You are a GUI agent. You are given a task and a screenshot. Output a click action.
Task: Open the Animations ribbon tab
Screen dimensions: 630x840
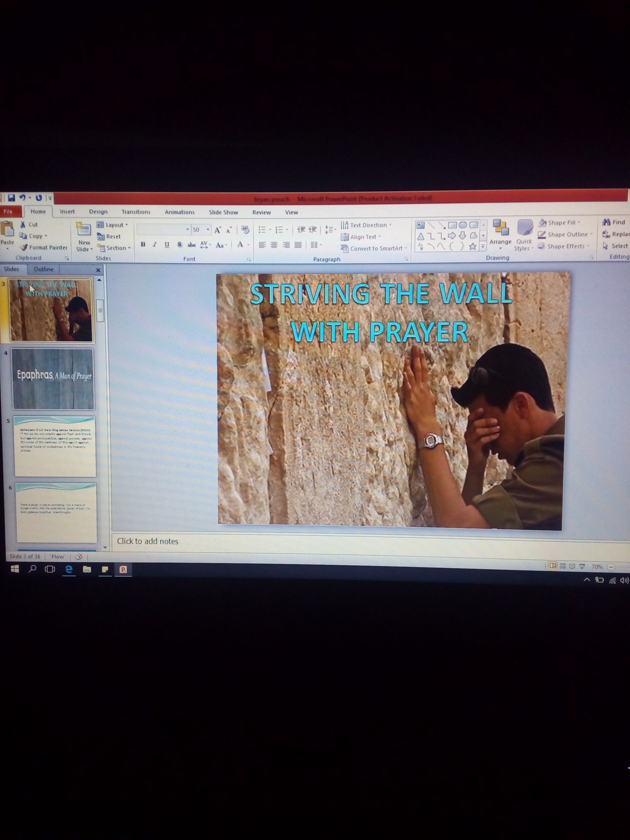coord(179,212)
